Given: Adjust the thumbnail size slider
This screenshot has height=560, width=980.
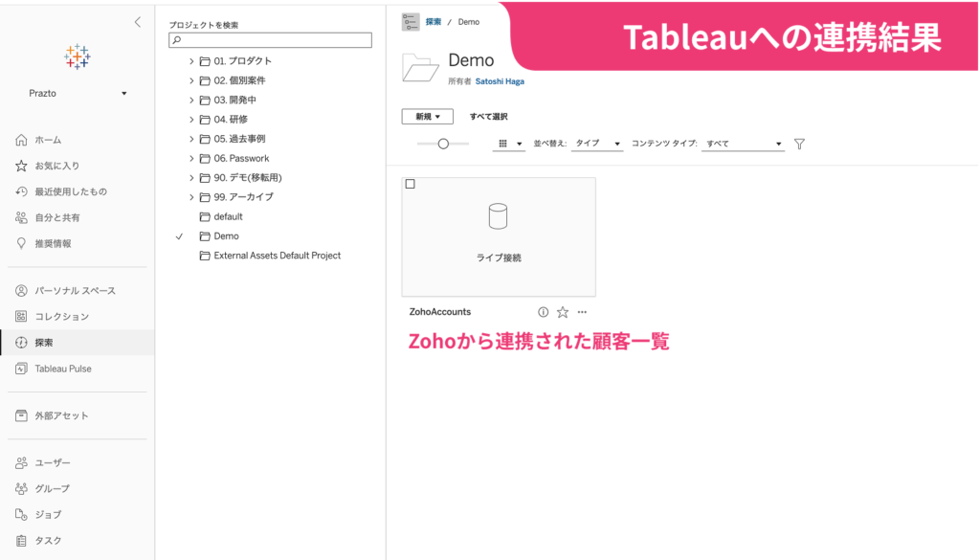Looking at the screenshot, I should point(443,144).
